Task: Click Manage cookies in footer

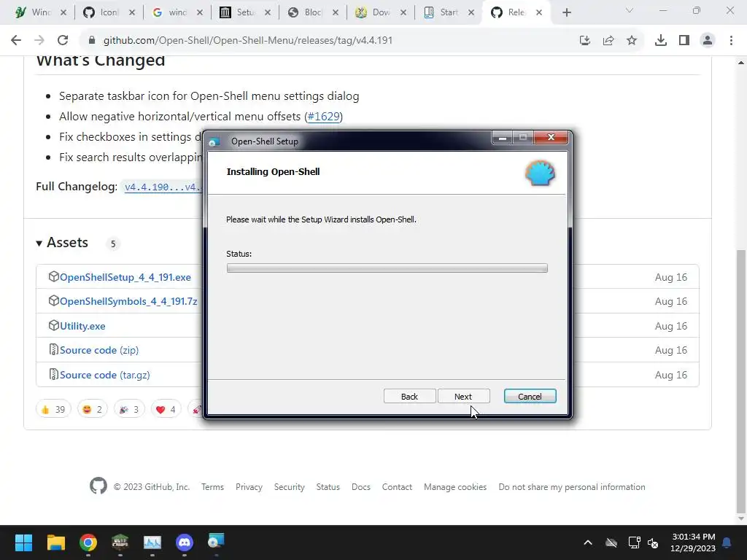Action: (455, 486)
